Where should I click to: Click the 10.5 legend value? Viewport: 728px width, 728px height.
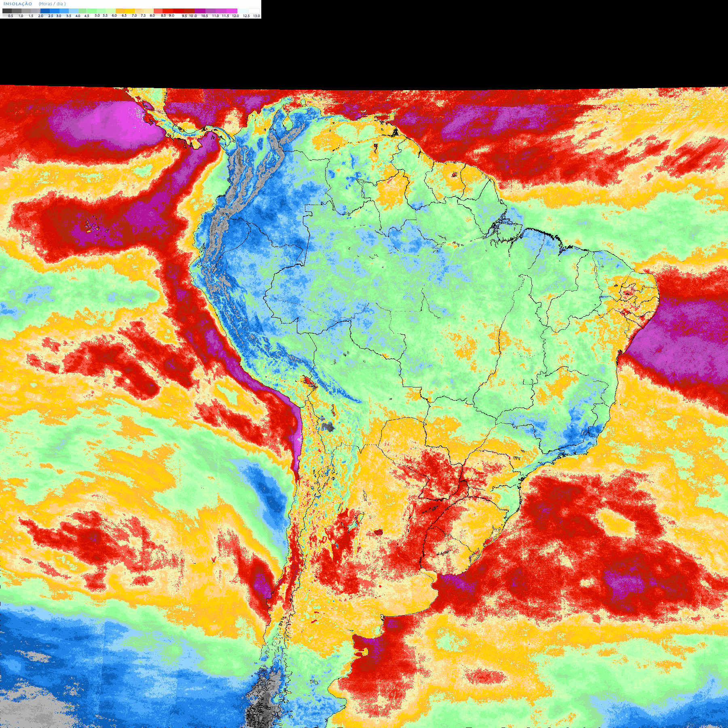pyautogui.click(x=205, y=16)
